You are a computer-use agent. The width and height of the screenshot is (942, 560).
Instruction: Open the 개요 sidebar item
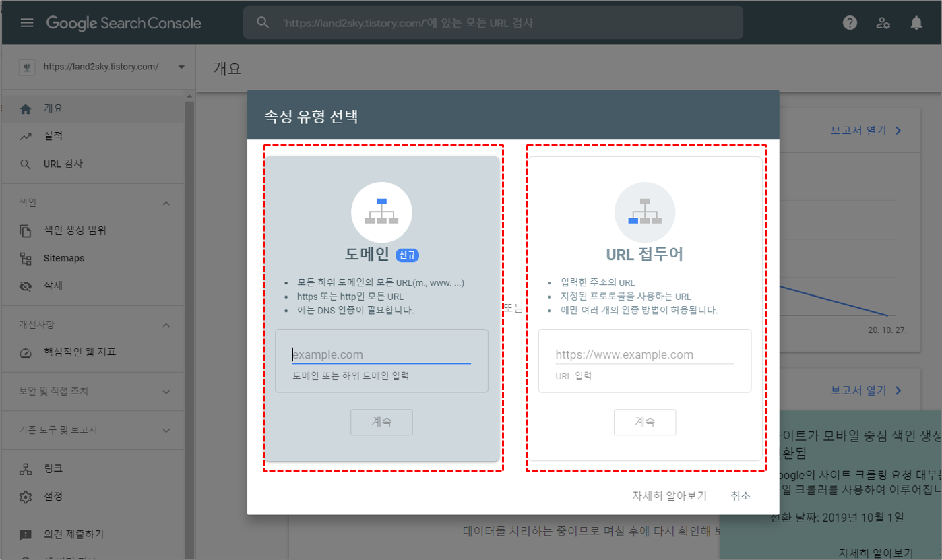[x=92, y=108]
